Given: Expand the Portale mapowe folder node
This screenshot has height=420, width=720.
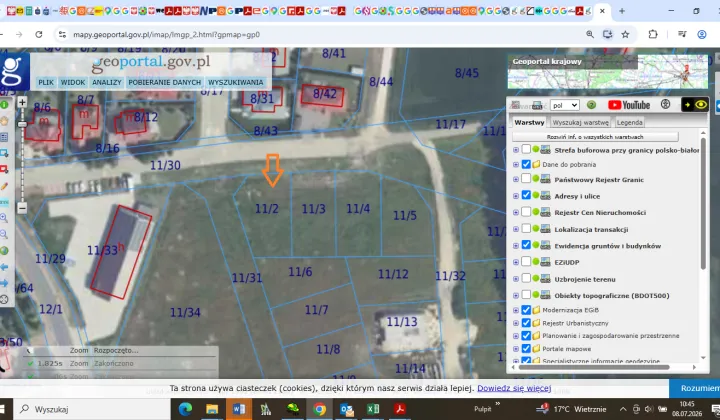Looking at the screenshot, I should pyautogui.click(x=516, y=349).
